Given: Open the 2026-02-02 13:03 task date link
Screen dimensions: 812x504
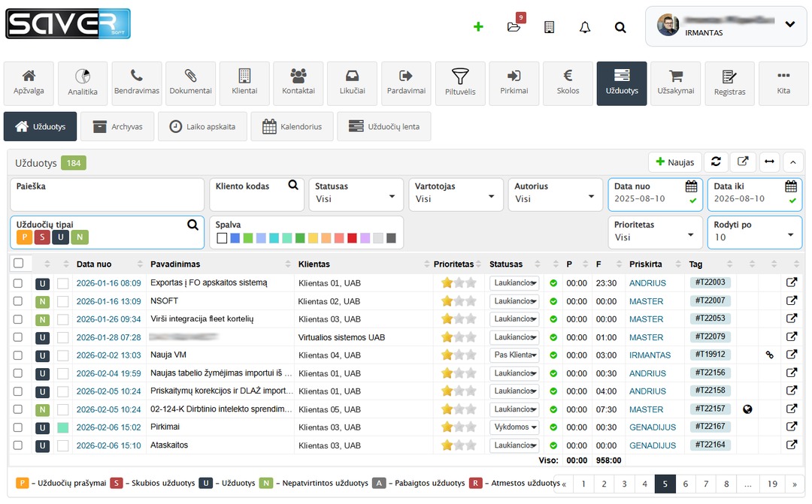Looking at the screenshot, I should click(x=109, y=355).
